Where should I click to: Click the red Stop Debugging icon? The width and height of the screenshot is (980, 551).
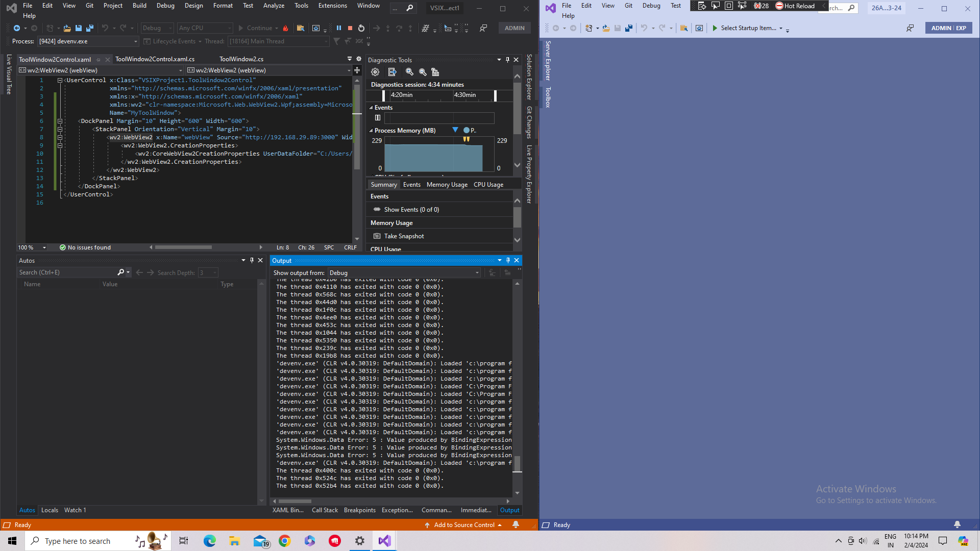(x=350, y=28)
